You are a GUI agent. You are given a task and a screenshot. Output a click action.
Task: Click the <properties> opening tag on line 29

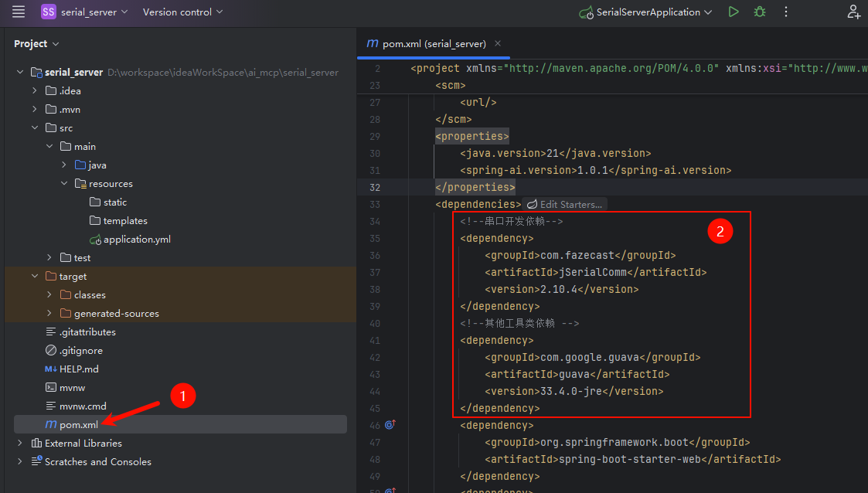click(472, 136)
